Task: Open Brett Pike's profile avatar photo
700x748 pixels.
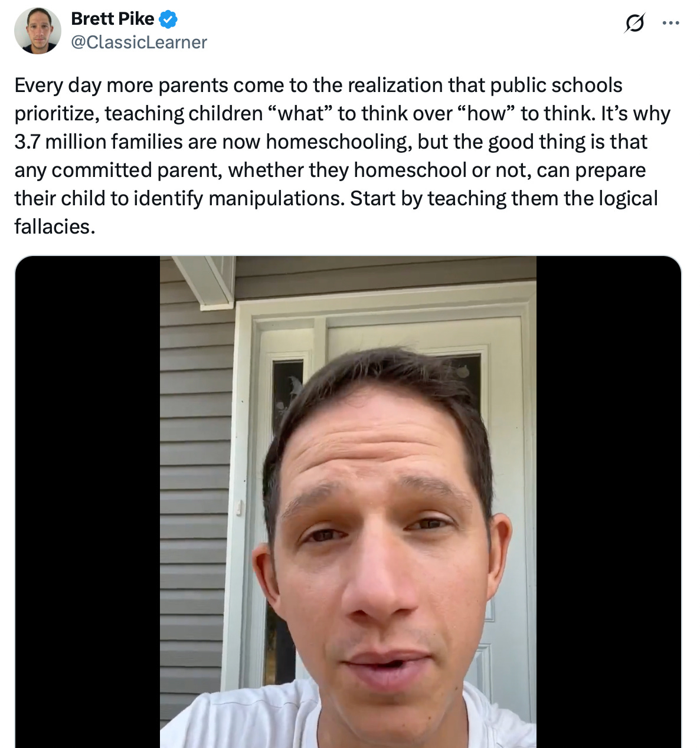Action: click(38, 31)
